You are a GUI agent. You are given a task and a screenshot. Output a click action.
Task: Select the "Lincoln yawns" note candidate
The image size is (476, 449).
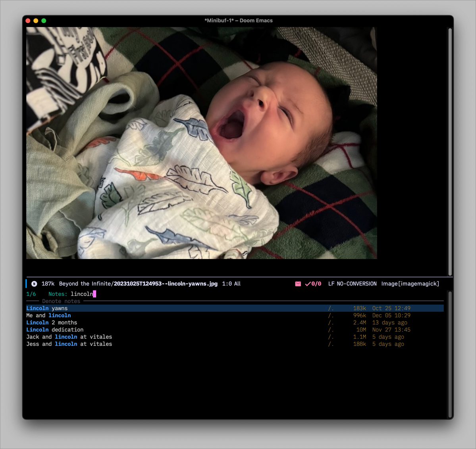click(47, 308)
